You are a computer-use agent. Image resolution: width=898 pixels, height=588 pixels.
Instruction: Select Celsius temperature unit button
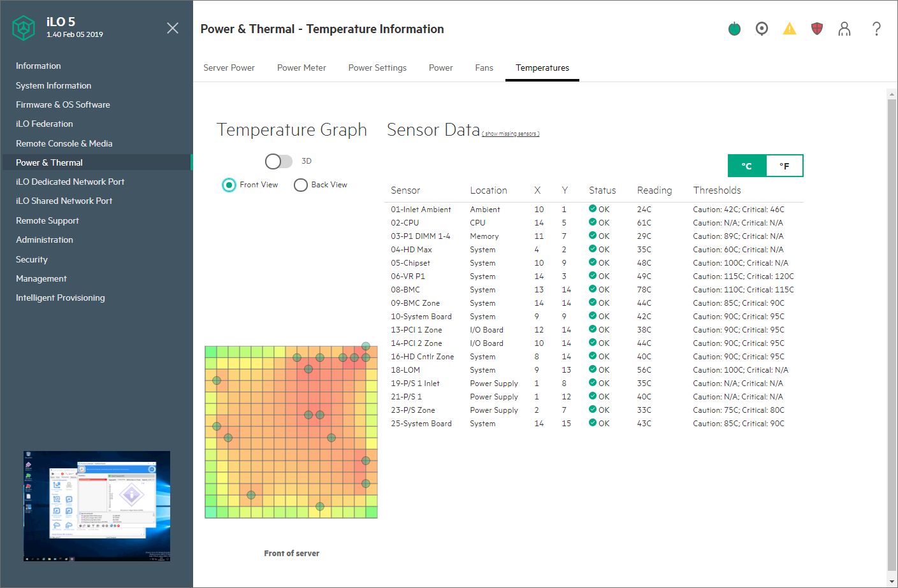747,166
